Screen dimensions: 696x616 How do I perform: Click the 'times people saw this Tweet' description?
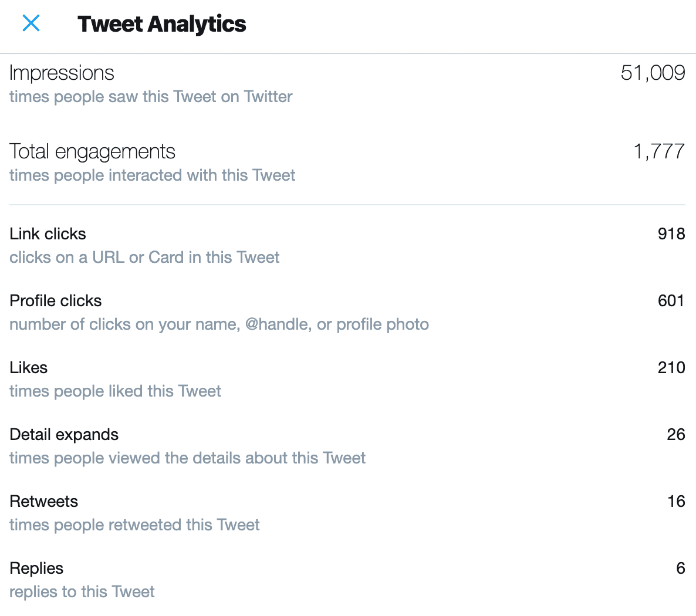click(x=151, y=96)
